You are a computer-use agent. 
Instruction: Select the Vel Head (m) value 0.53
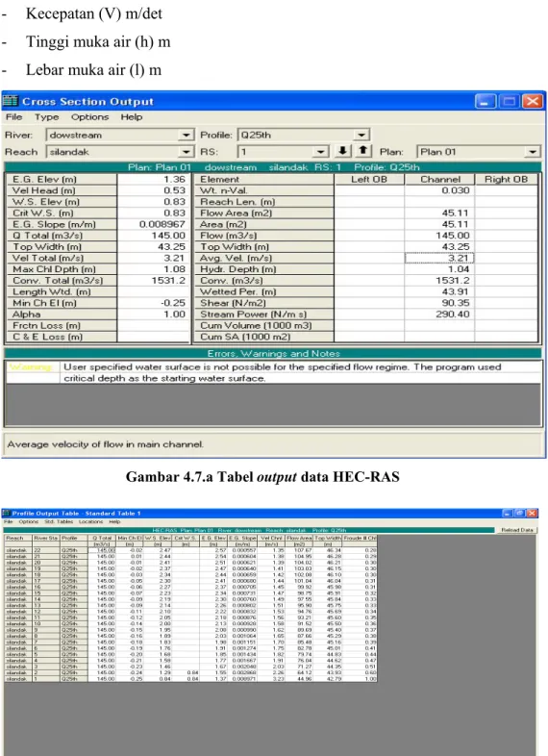click(154, 190)
